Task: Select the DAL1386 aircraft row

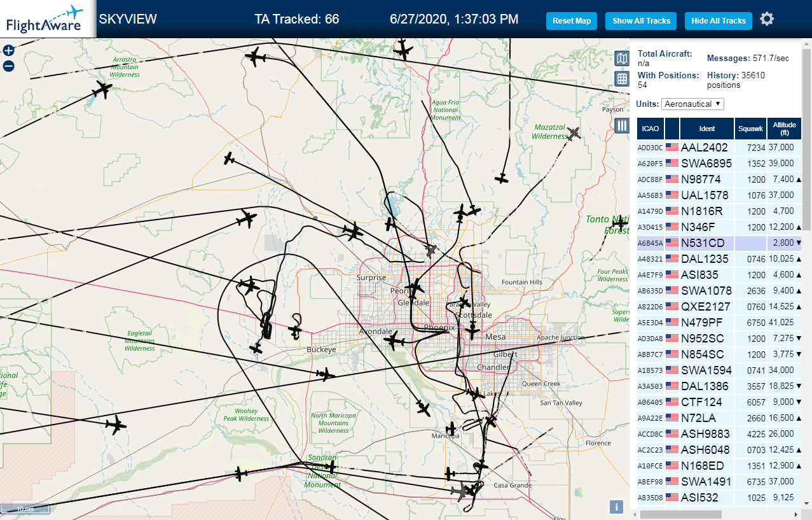Action: 720,386
